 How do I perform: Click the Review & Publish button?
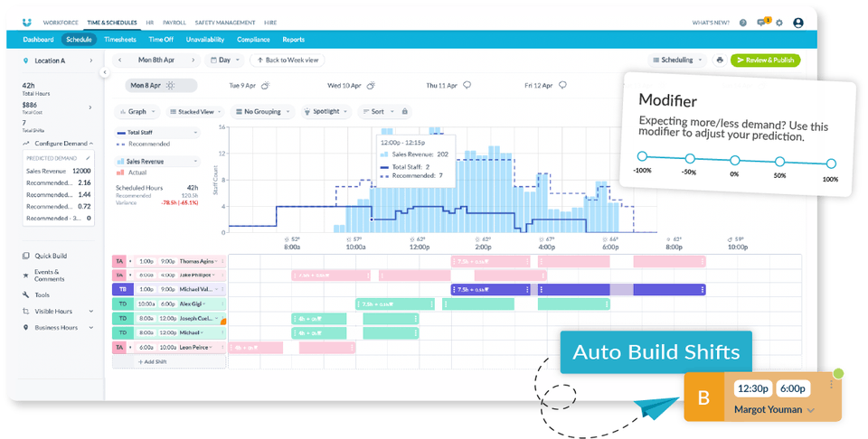765,61
